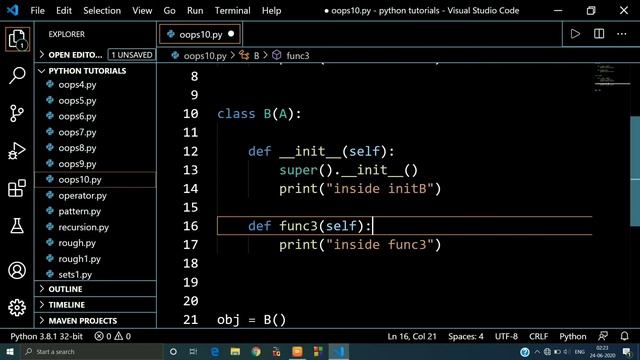Image resolution: width=640 pixels, height=360 pixels.
Task: Open Cortana circle on taskbar
Action: (x=173, y=351)
